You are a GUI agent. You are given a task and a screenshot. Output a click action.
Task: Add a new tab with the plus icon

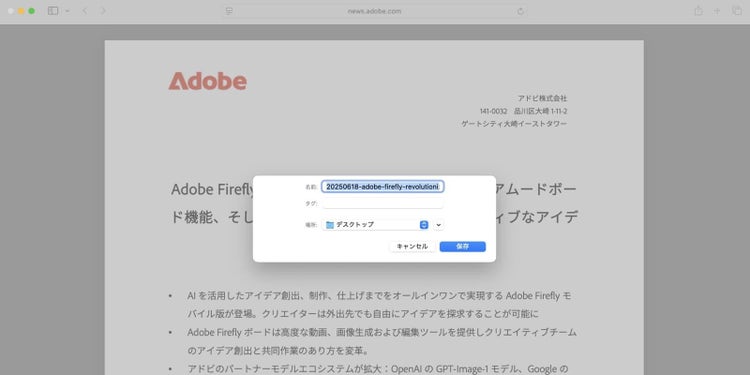click(717, 11)
